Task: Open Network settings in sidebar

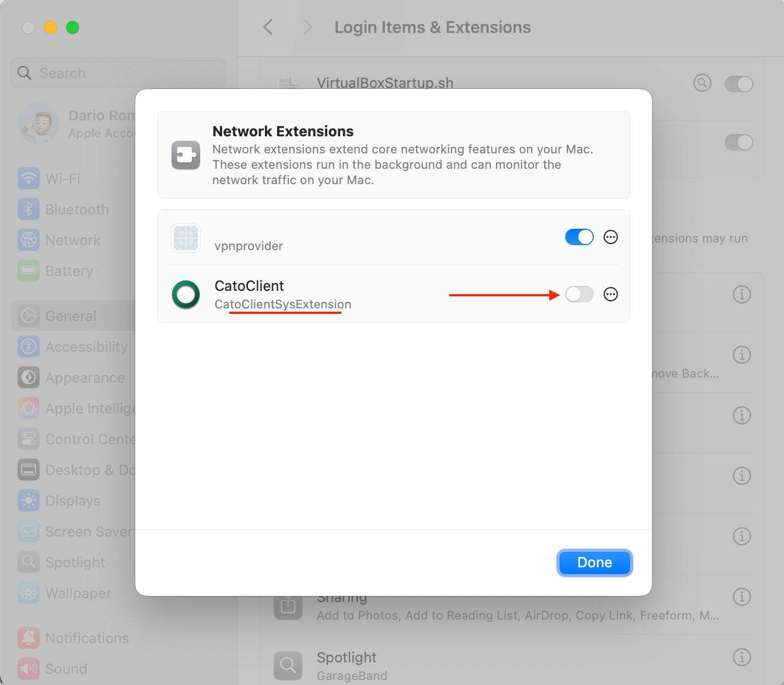Action: point(74,240)
